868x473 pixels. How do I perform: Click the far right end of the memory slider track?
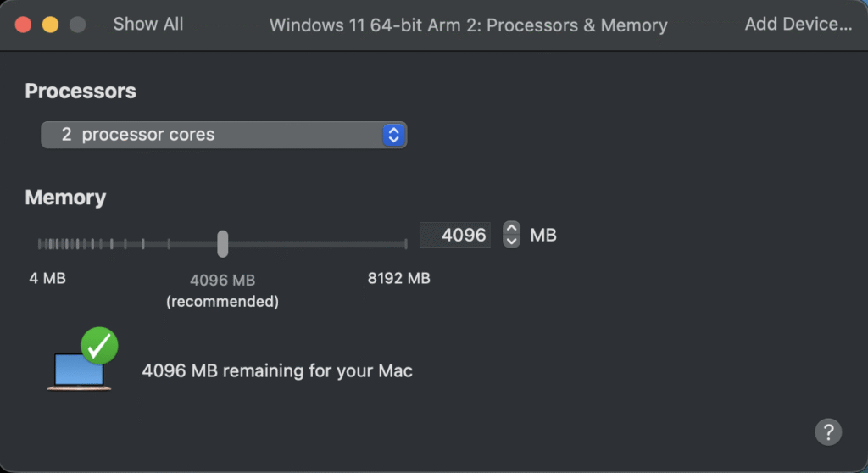(x=405, y=244)
